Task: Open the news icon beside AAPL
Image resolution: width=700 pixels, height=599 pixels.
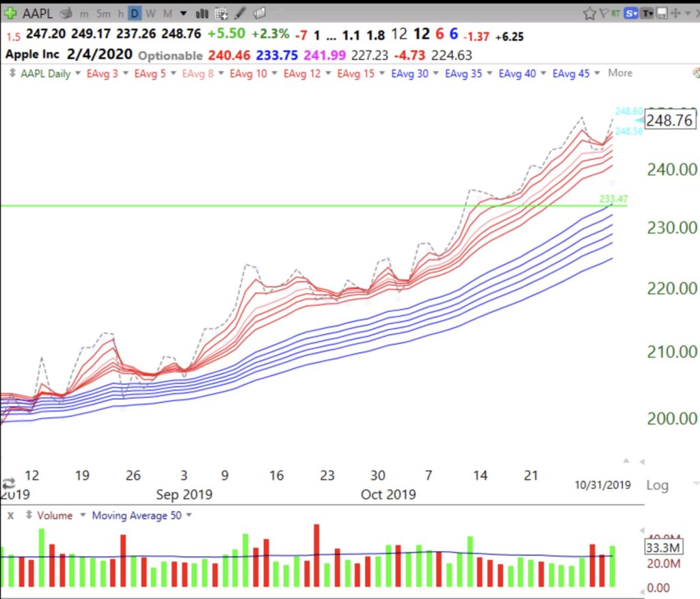Action: [x=66, y=14]
